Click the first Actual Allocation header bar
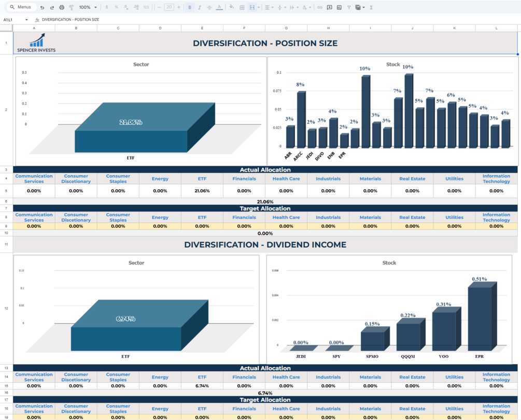 pos(265,170)
